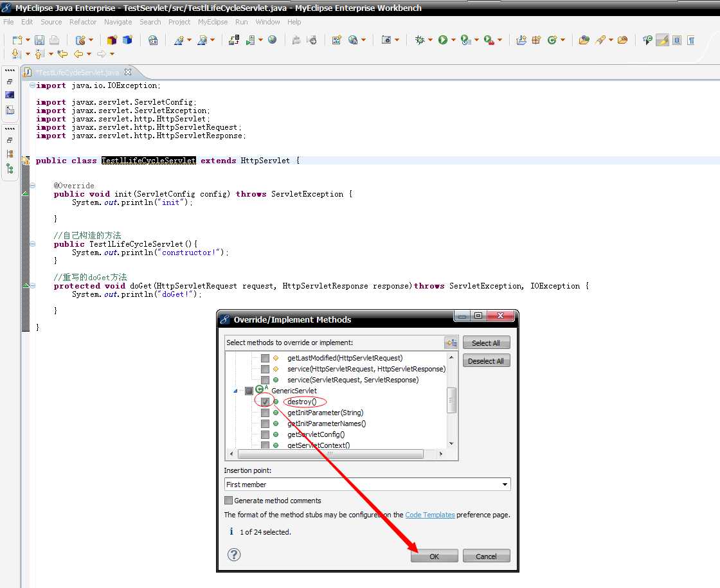Check the getInitParameter(String) checkbox
The height and width of the screenshot is (588, 720).
click(x=265, y=413)
